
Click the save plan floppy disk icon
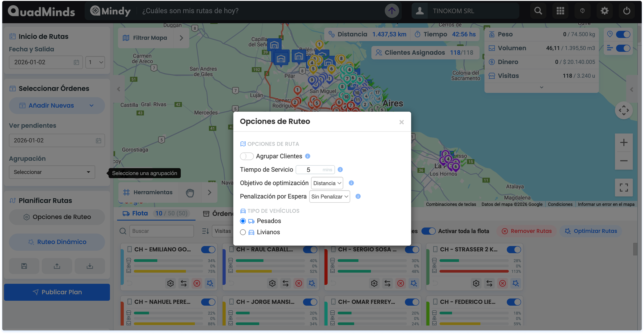pyautogui.click(x=24, y=266)
